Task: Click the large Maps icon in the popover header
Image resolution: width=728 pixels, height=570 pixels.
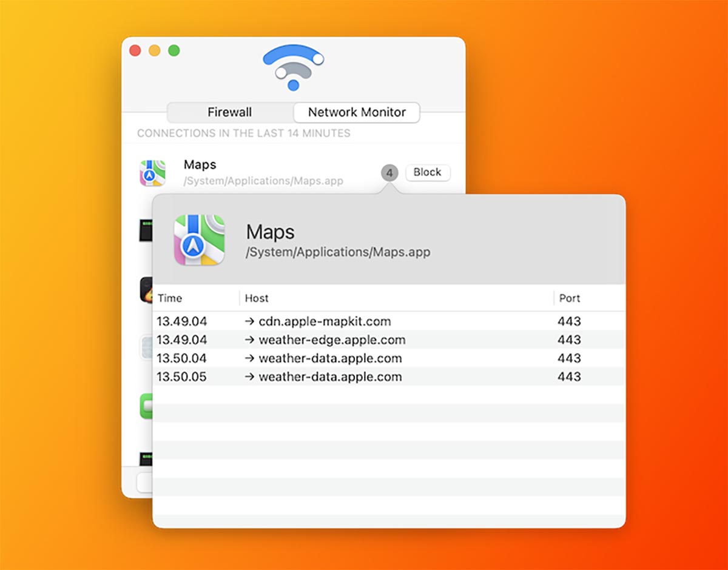Action: [200, 240]
